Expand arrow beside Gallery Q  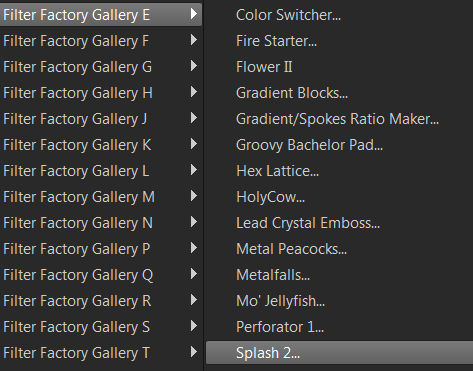pos(194,274)
